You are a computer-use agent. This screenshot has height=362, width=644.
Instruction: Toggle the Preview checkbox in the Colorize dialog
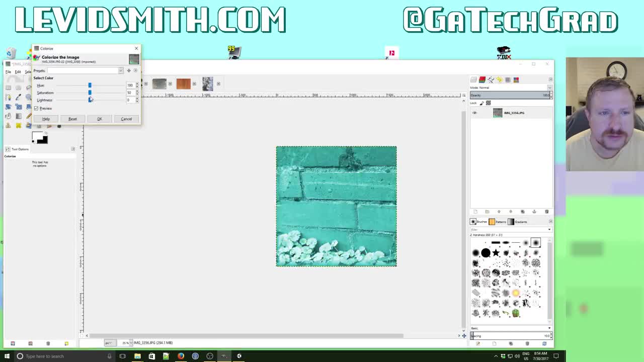tap(36, 108)
